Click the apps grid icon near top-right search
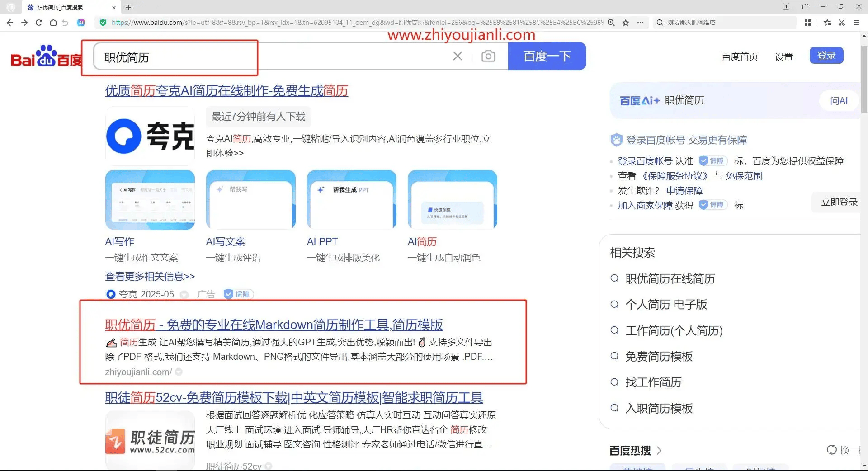 coord(808,23)
